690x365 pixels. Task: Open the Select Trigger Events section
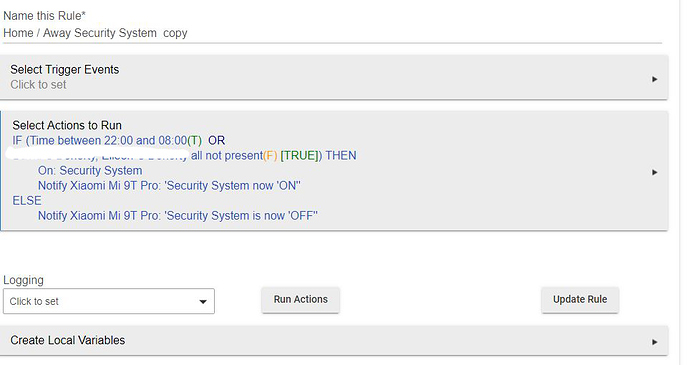pyautogui.click(x=334, y=77)
